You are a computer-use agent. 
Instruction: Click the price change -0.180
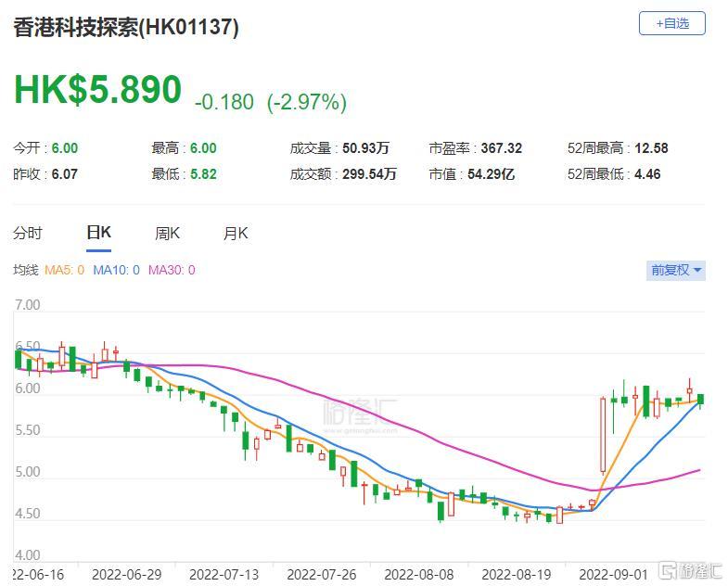point(224,102)
